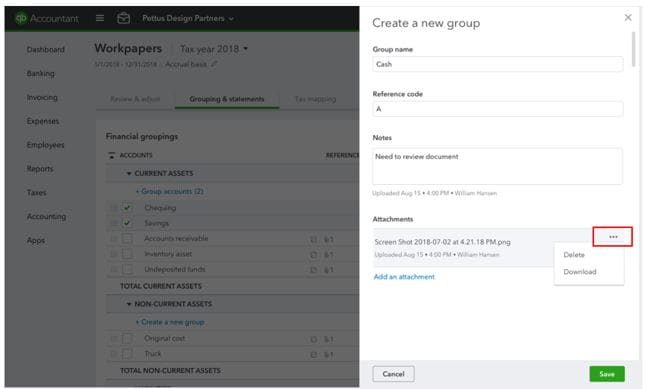Check the Original cost checkbox
The width and height of the screenshot is (646, 389).
tap(127, 338)
